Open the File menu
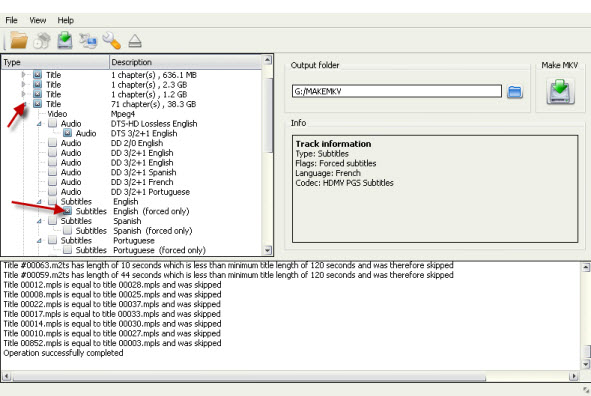591x396 pixels. (x=11, y=20)
